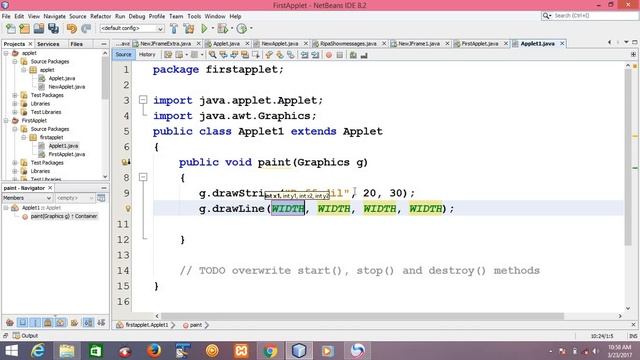Toggle Sort by Name button in Navigator
Viewport: 640px width, 360px height.
point(88,323)
